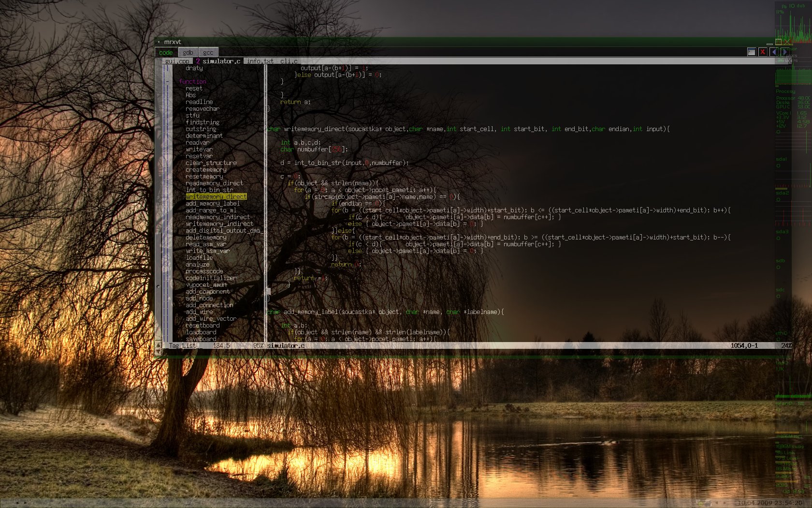The image size is (812, 508).
Task: Jump to findstring in the tag list
Action: (203, 122)
